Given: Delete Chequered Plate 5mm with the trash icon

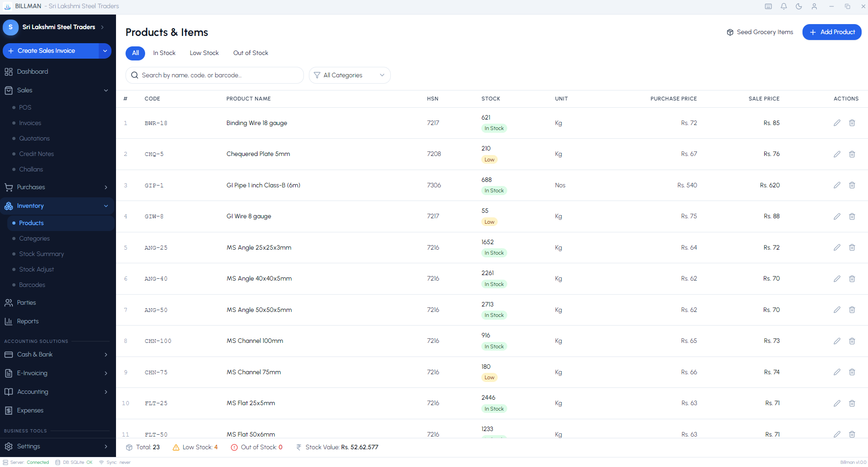Looking at the screenshot, I should (x=852, y=154).
